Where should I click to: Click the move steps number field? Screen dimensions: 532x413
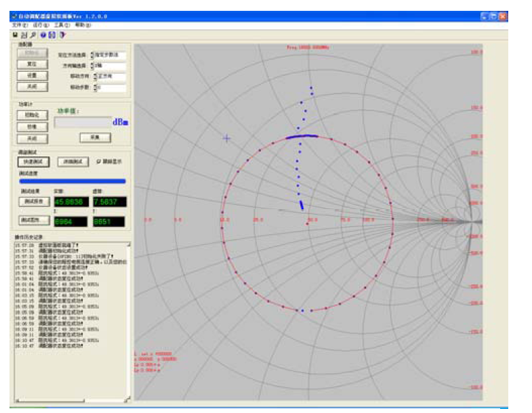112,88
